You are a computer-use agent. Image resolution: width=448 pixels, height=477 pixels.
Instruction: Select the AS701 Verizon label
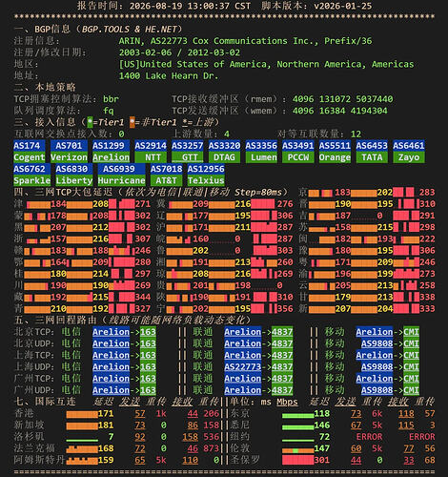(x=69, y=152)
